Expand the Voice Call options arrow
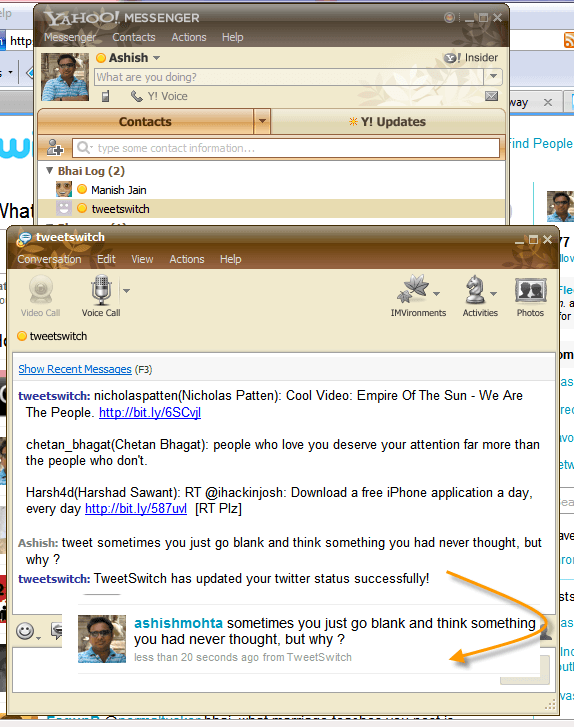 coord(126,291)
